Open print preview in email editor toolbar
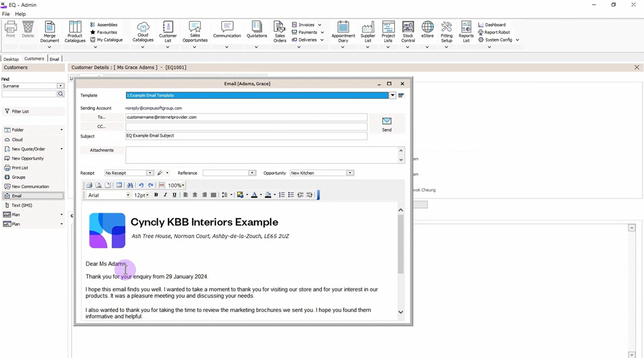The image size is (644, 358). tap(98, 185)
